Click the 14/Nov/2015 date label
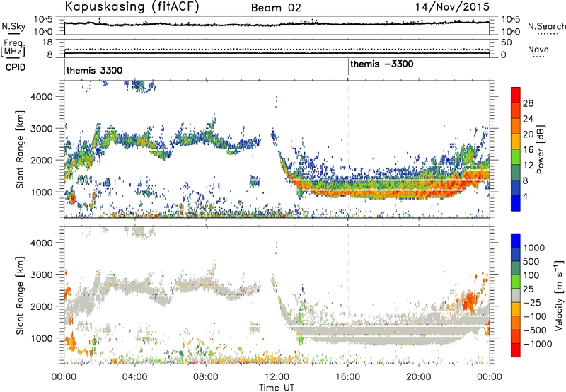The image size is (566, 392). click(x=452, y=7)
